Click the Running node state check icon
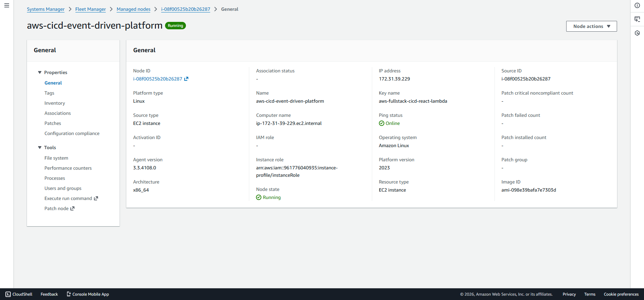 259,197
